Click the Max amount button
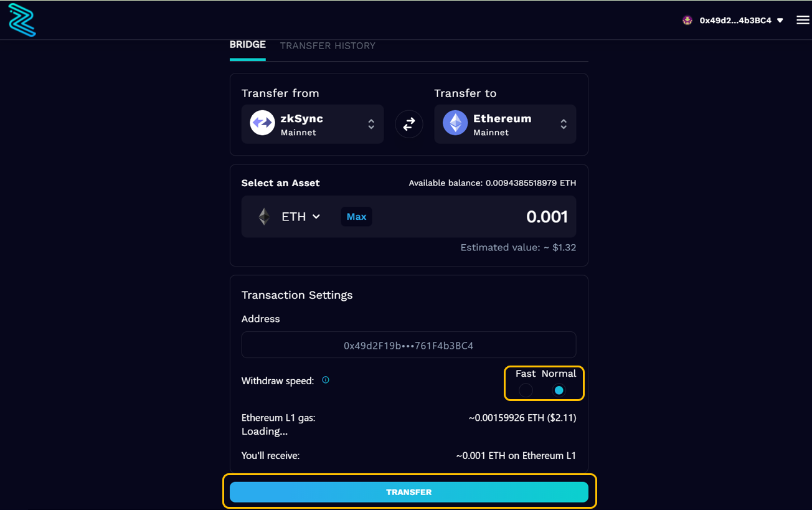Screen dimensions: 812x510 pyautogui.click(x=356, y=217)
